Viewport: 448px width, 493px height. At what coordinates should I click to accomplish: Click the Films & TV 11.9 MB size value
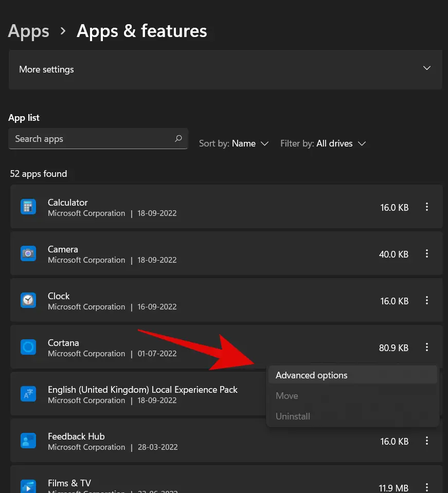click(x=393, y=488)
